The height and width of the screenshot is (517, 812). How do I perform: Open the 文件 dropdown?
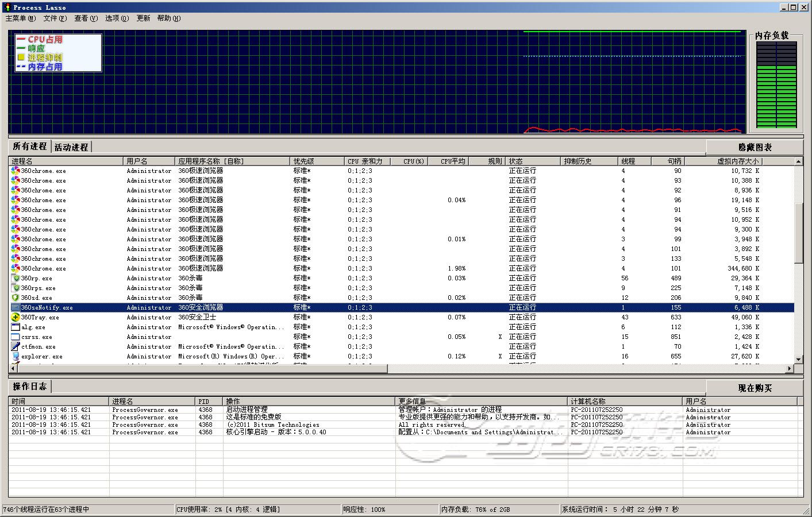pyautogui.click(x=55, y=18)
